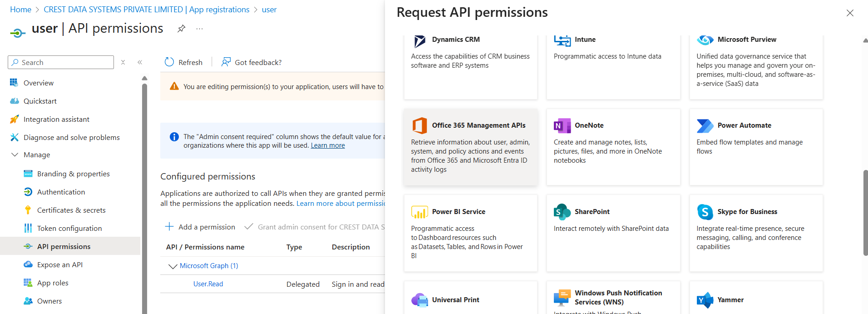Click the Office 365 Management APIs icon
868x314 pixels.
tap(419, 125)
